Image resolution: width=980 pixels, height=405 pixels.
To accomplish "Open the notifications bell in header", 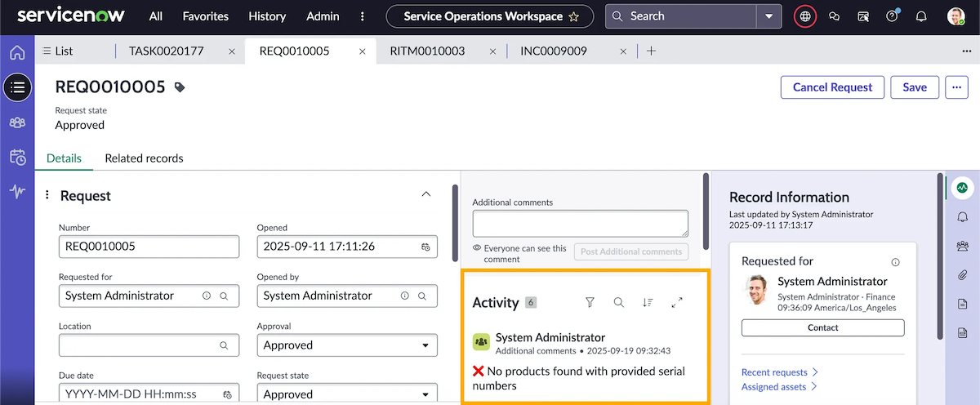I will coord(921,16).
